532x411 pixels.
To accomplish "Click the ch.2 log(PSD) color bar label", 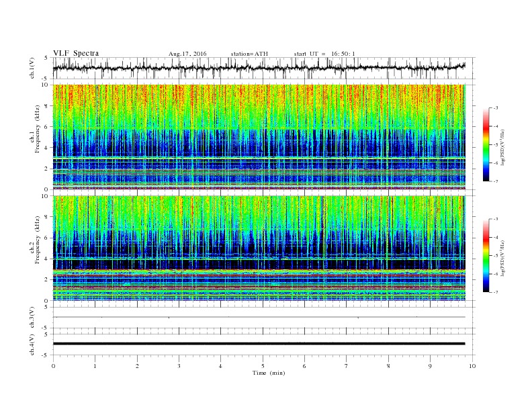I will (503, 258).
